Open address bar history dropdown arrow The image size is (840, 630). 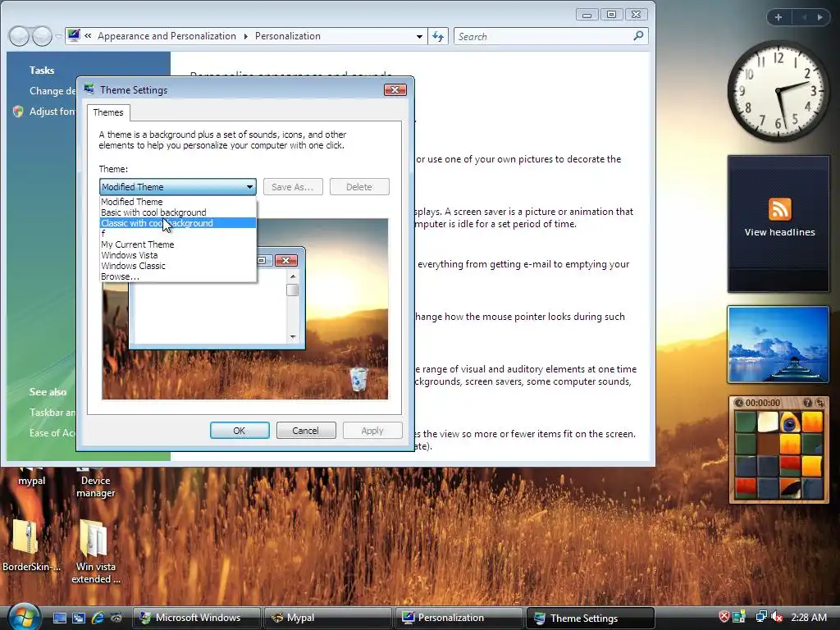419,36
